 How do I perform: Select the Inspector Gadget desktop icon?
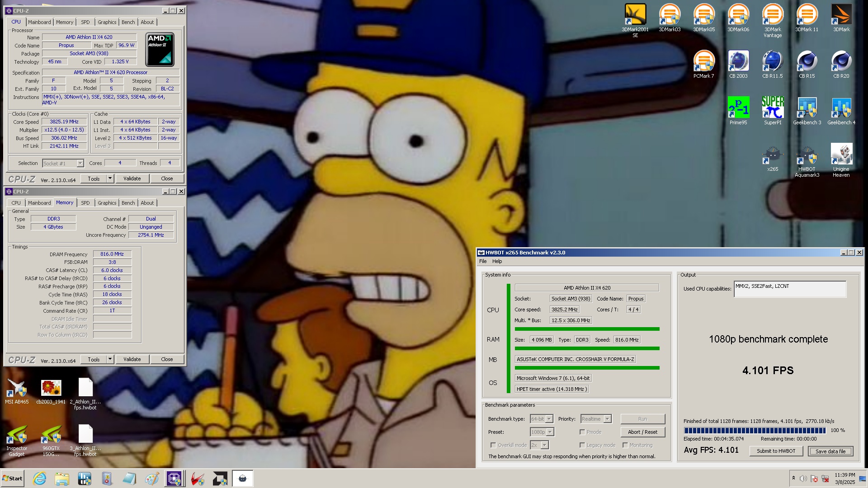point(17,441)
